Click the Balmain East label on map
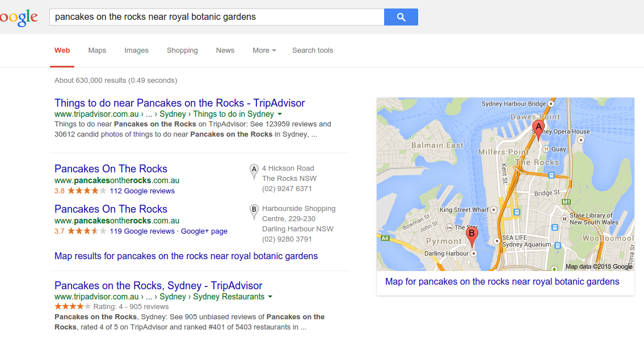 [x=437, y=145]
